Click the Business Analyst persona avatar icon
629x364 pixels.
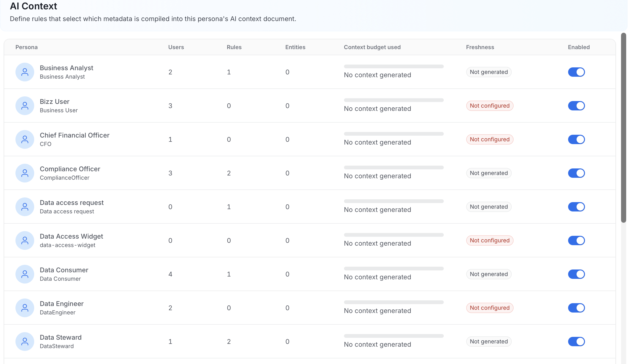click(25, 72)
